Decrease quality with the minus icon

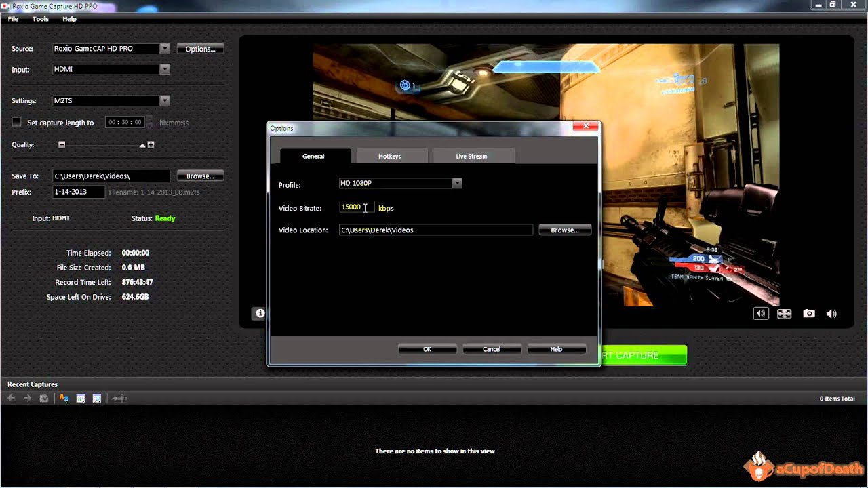62,144
